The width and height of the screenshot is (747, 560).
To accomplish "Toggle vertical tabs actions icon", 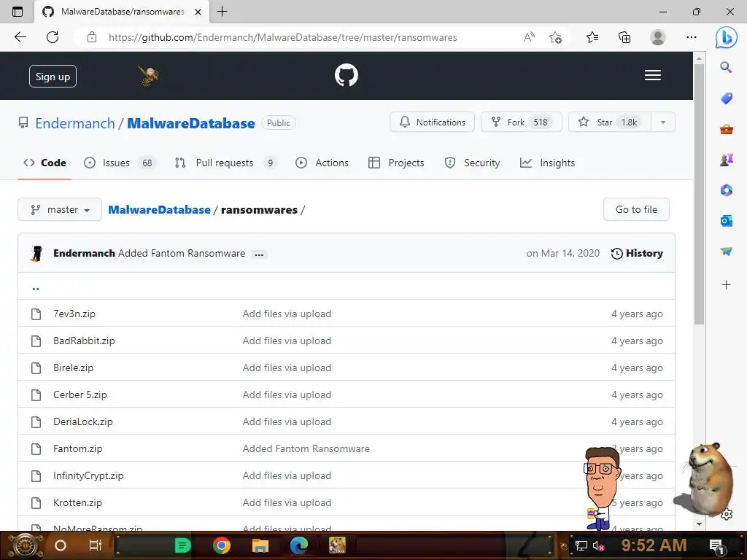I will (18, 12).
